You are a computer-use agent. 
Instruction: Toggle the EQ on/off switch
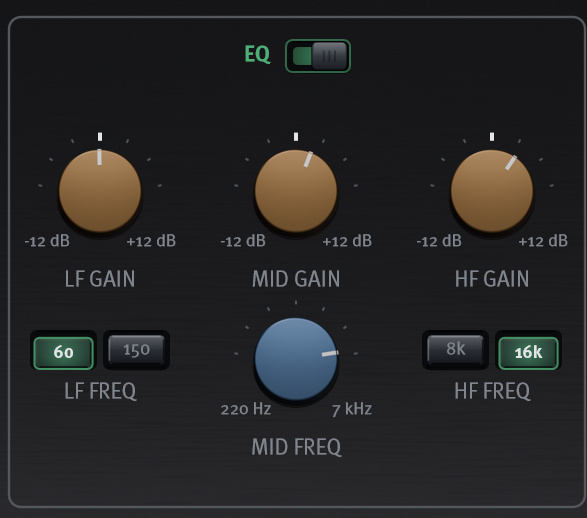click(318, 56)
